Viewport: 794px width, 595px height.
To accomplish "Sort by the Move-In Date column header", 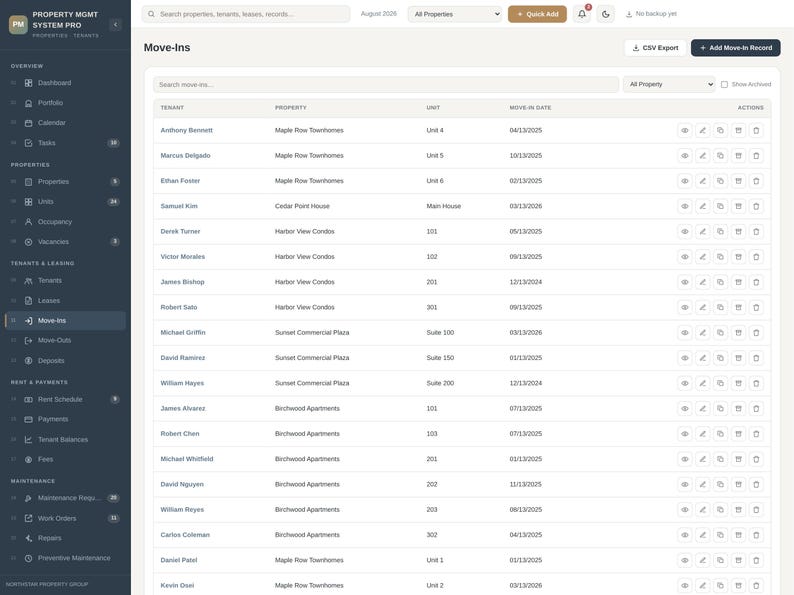I will tap(530, 108).
